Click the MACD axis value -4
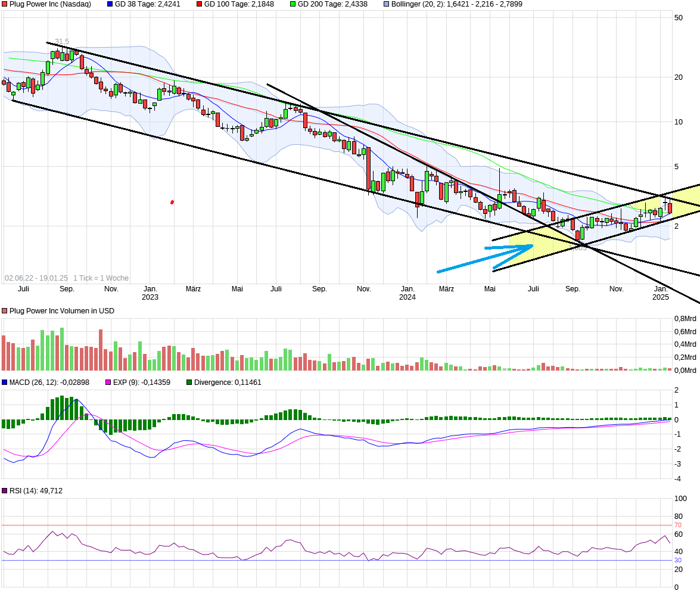 pos(677,479)
